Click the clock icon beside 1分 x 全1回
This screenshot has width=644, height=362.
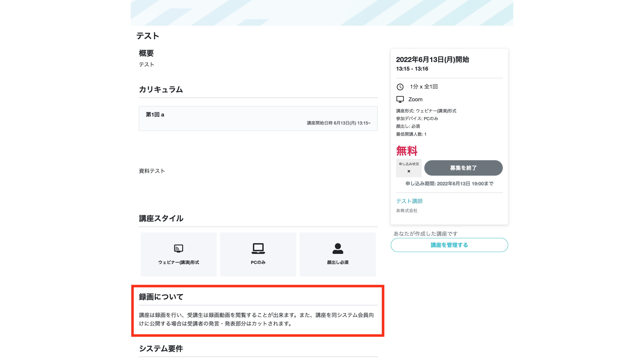point(400,87)
